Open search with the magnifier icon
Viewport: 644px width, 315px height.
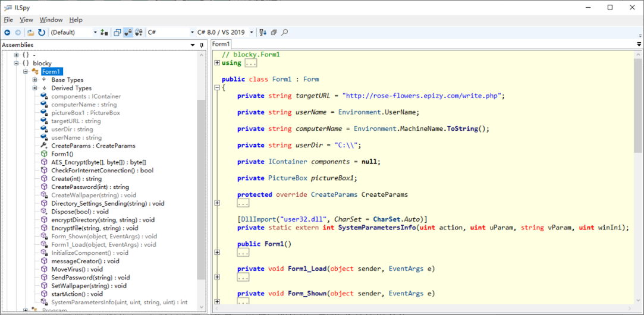coord(285,32)
